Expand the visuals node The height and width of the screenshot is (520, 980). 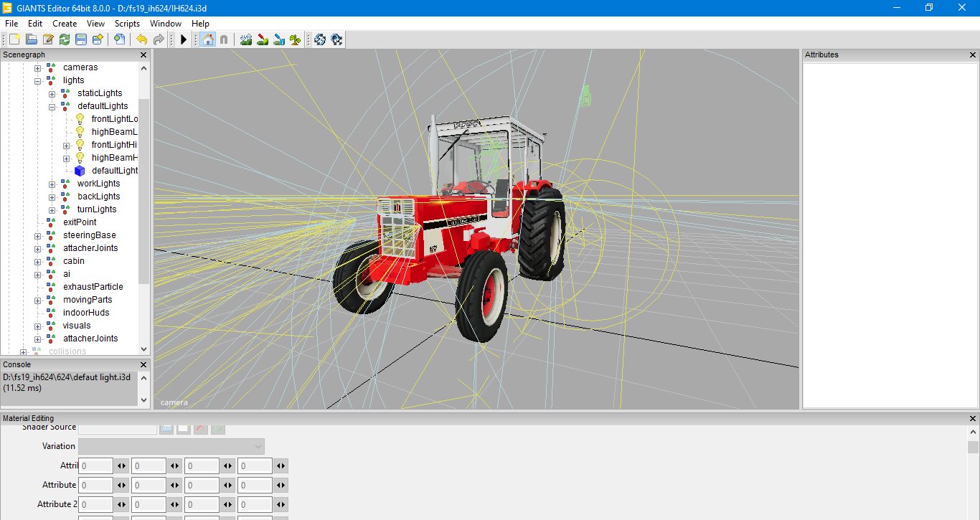click(37, 326)
